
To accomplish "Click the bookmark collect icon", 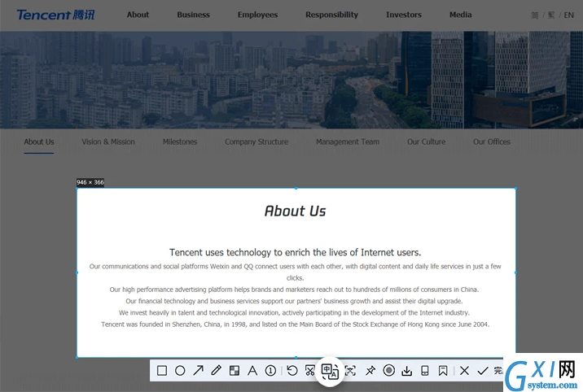I will (443, 371).
